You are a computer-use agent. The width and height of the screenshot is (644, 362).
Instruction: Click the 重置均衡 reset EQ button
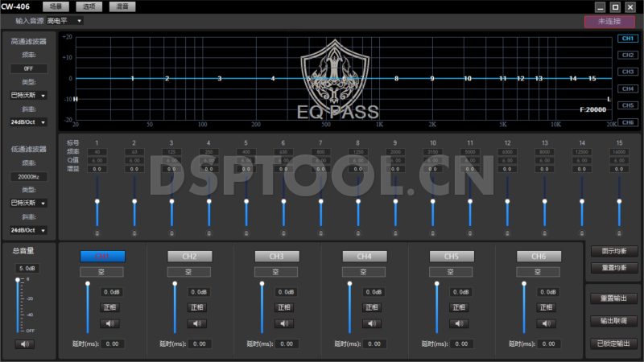click(613, 267)
